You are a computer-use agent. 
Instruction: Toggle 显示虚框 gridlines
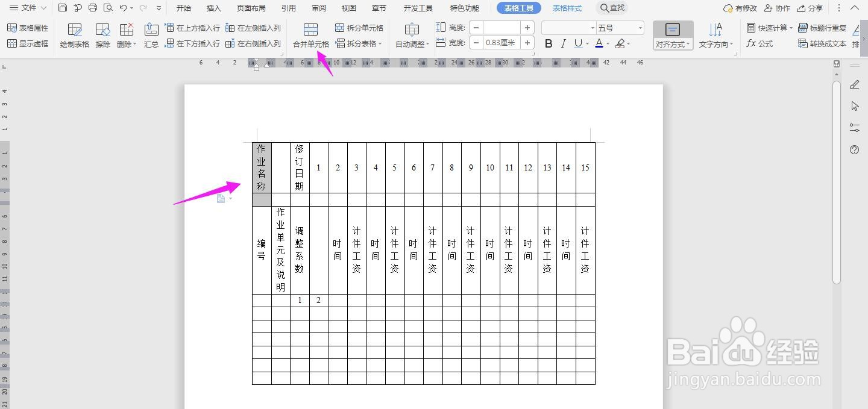coord(28,43)
